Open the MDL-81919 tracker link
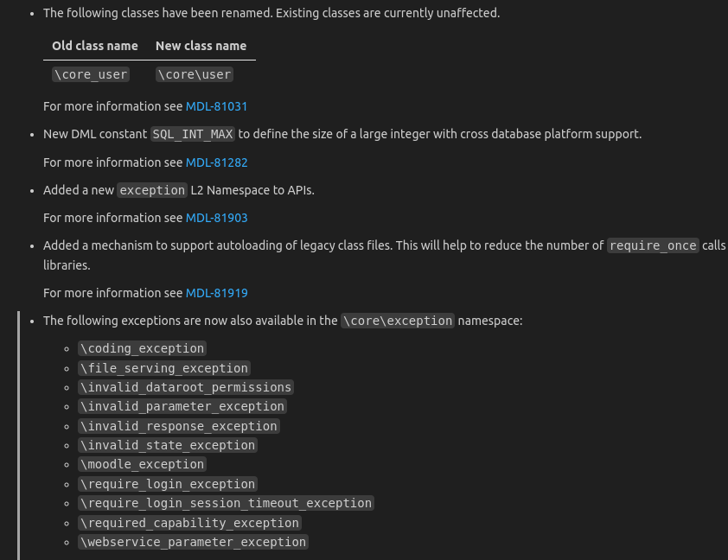Screen dimensions: 728x560 point(216,293)
